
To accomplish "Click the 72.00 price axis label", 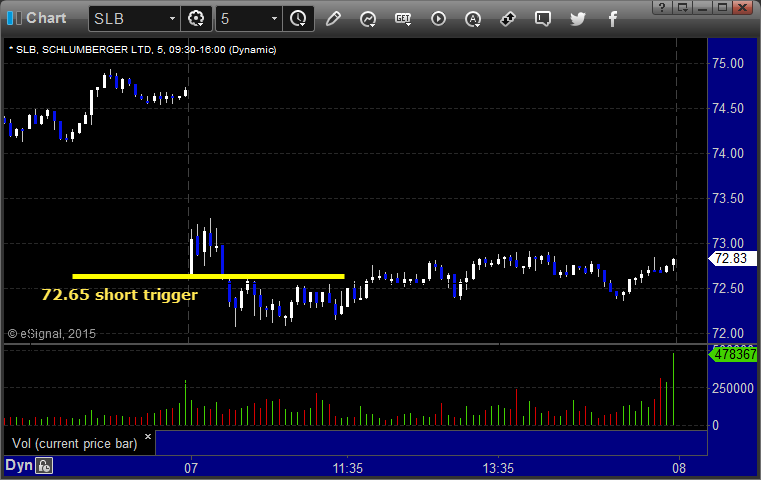I will click(728, 333).
